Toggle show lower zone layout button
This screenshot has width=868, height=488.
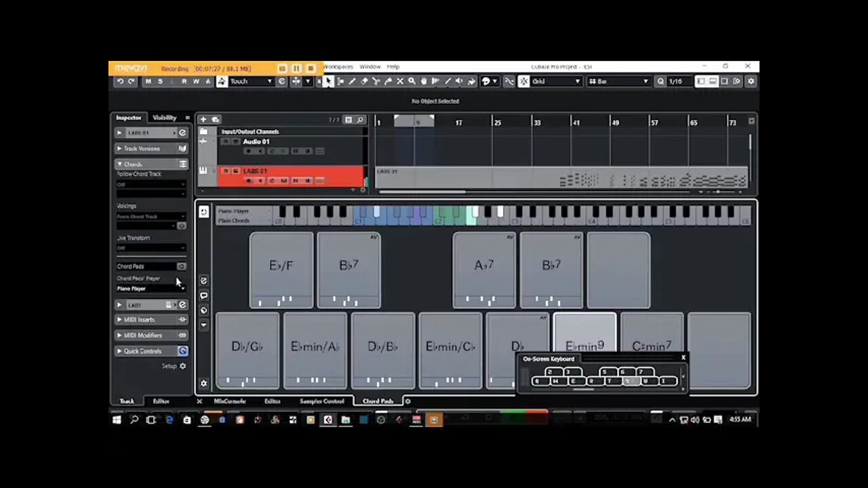[x=713, y=81]
